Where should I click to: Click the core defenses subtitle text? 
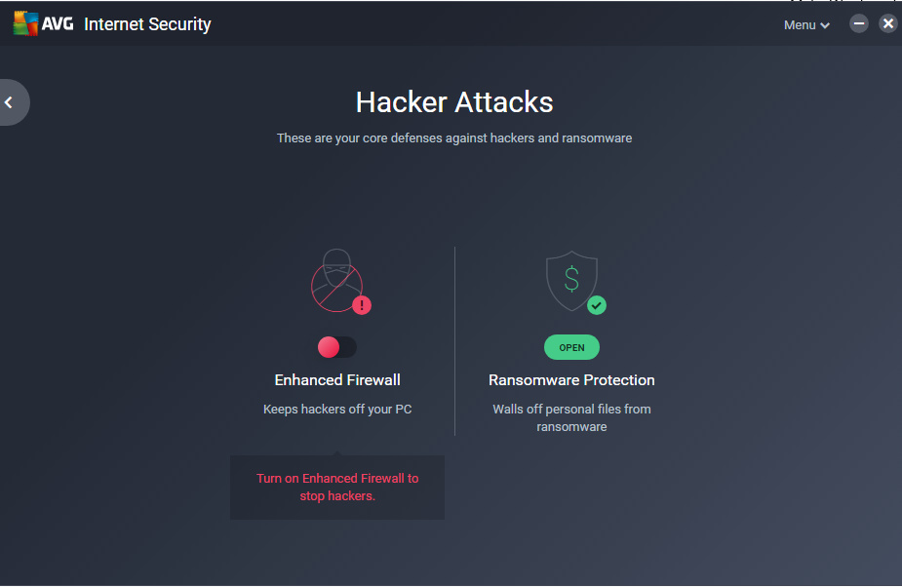coord(454,138)
